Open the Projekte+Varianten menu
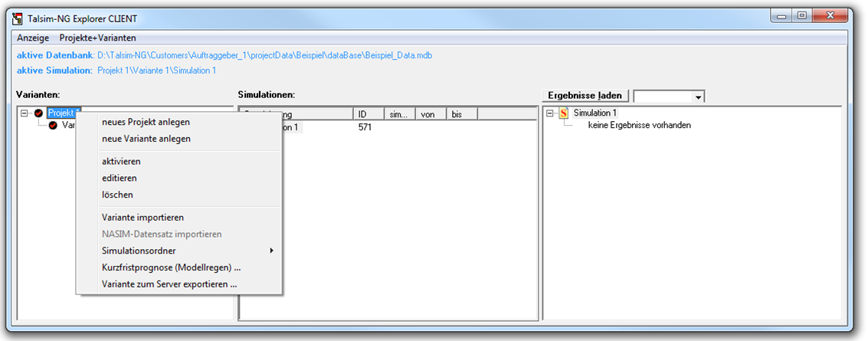The image size is (868, 341). [x=97, y=38]
